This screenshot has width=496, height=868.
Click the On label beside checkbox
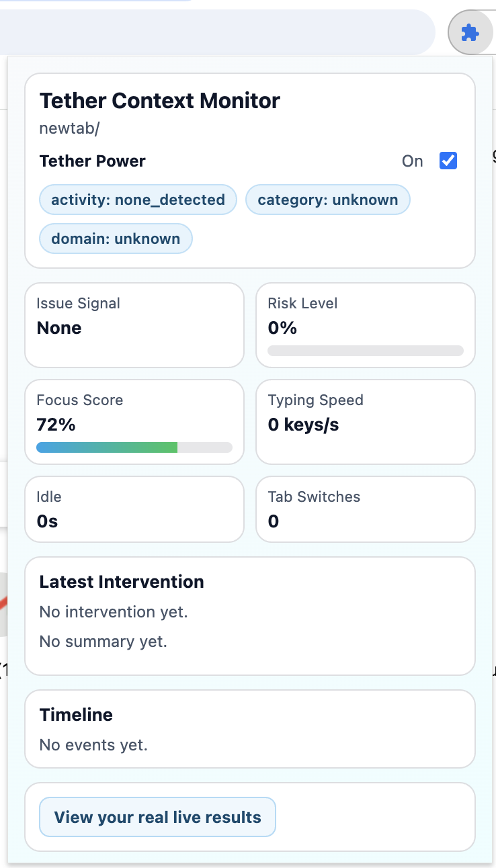click(412, 161)
